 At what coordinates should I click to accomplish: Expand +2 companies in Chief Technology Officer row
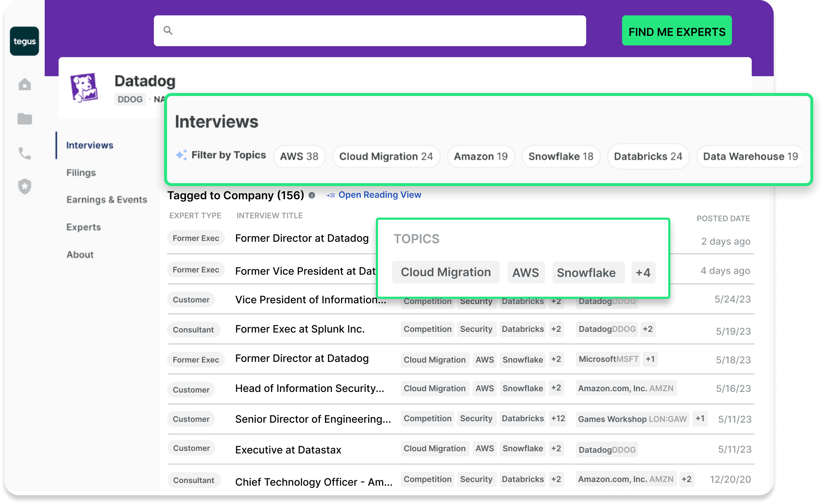[687, 479]
